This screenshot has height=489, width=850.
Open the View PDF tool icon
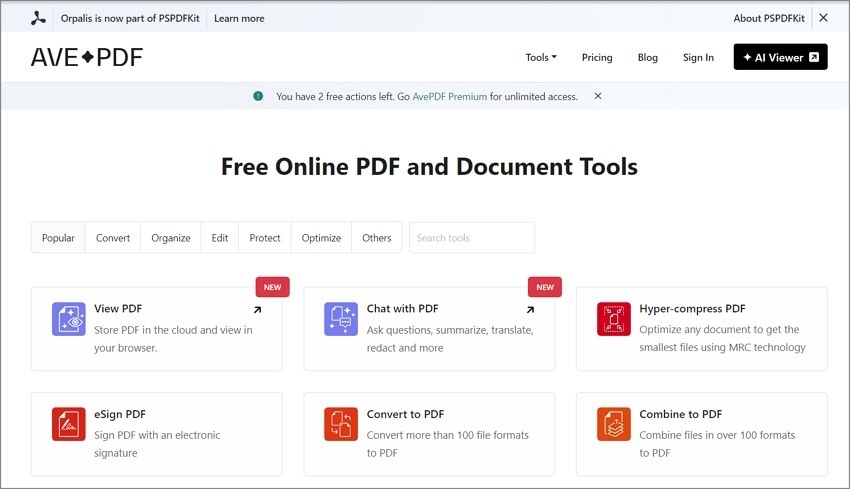coord(69,319)
